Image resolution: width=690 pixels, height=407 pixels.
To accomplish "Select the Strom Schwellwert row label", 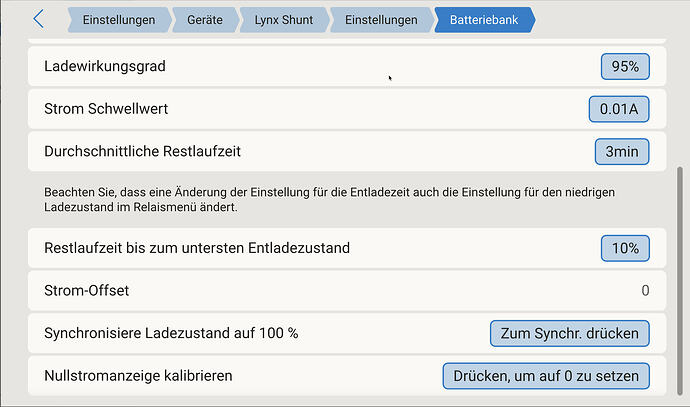I will (x=106, y=109).
